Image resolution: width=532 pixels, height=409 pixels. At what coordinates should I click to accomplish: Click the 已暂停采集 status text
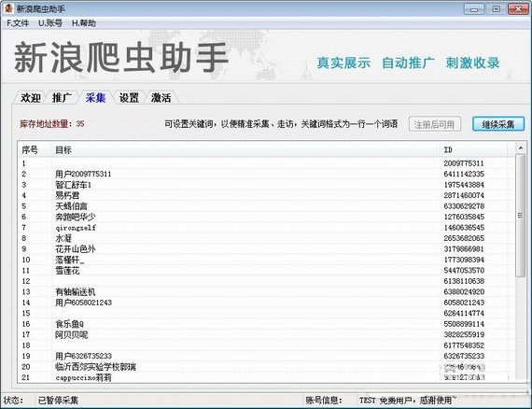[58, 401]
